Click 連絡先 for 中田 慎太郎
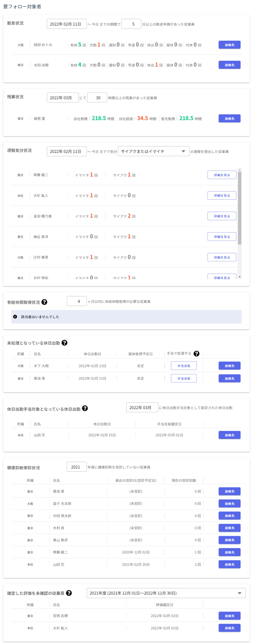 (x=229, y=516)
